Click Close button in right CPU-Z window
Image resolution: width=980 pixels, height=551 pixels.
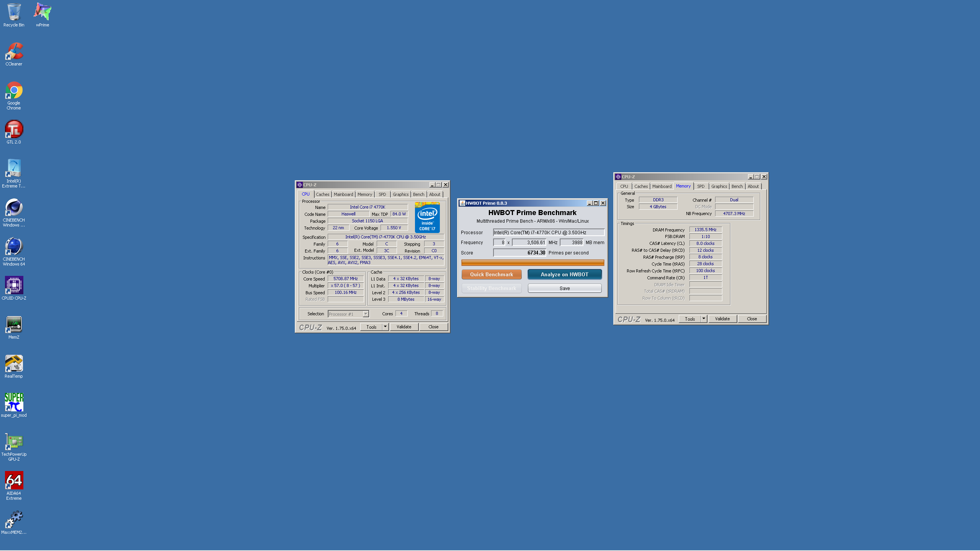tap(752, 319)
